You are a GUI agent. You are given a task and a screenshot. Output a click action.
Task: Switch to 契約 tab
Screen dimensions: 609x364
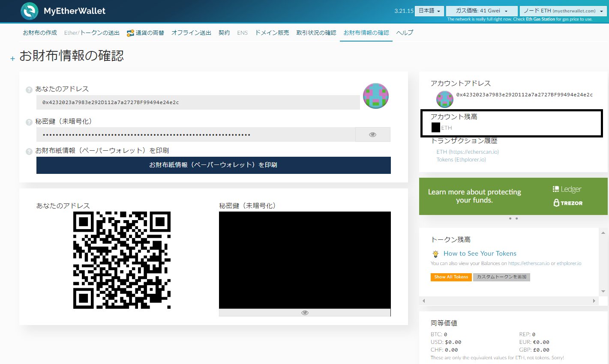(224, 33)
